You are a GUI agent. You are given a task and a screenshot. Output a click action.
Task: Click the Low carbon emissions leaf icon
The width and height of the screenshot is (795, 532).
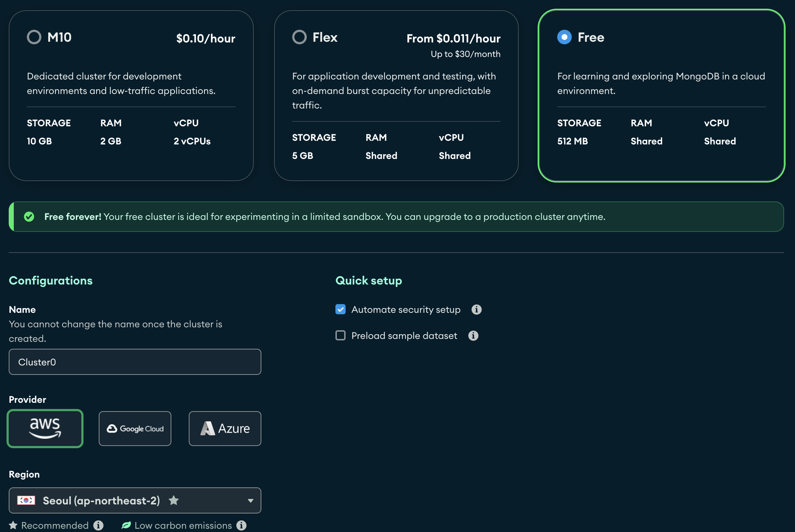coord(126,525)
